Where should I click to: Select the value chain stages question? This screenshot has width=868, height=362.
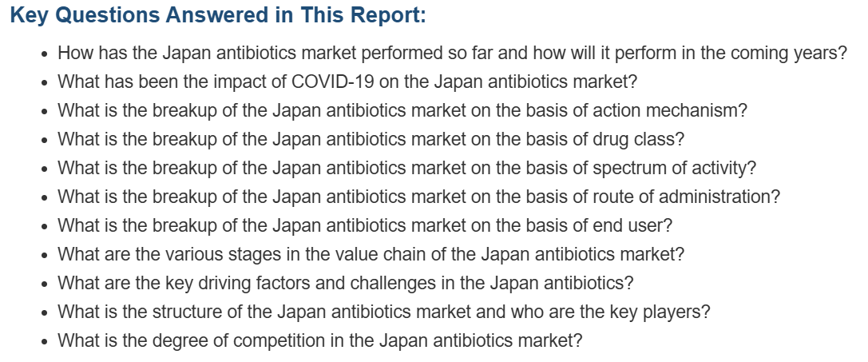pyautogui.click(x=371, y=254)
